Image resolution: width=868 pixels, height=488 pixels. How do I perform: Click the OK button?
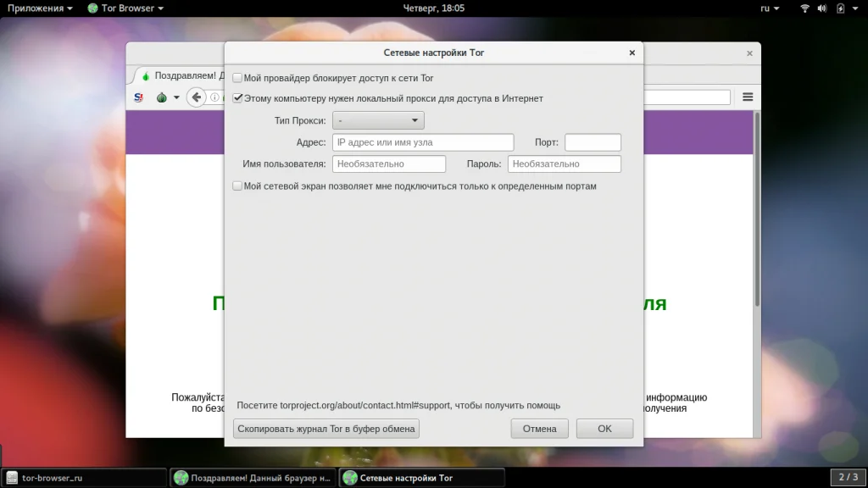pyautogui.click(x=604, y=429)
